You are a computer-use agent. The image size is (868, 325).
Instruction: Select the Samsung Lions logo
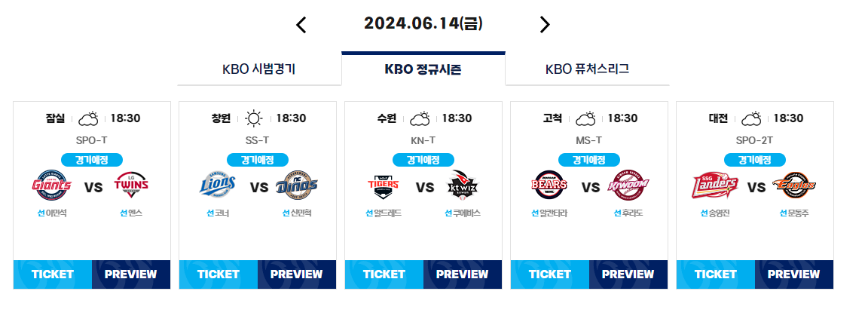[x=218, y=185]
